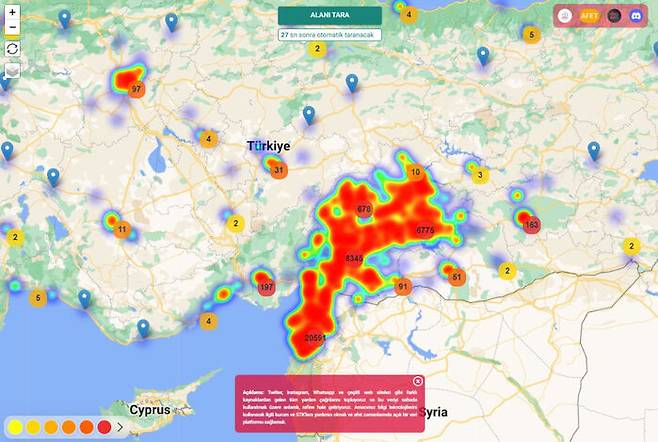Click the refresh arrows map control
658x442 pixels.
point(13,48)
